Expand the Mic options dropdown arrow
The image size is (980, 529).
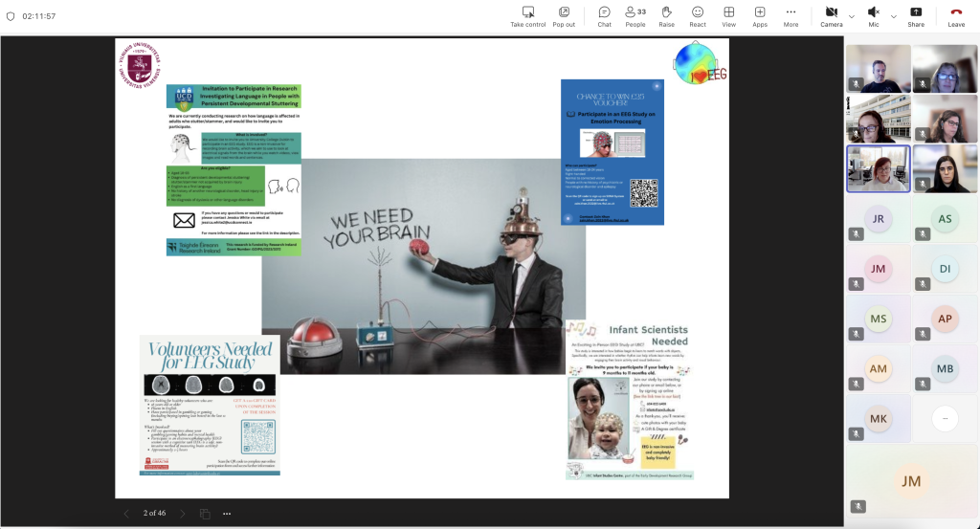(894, 15)
